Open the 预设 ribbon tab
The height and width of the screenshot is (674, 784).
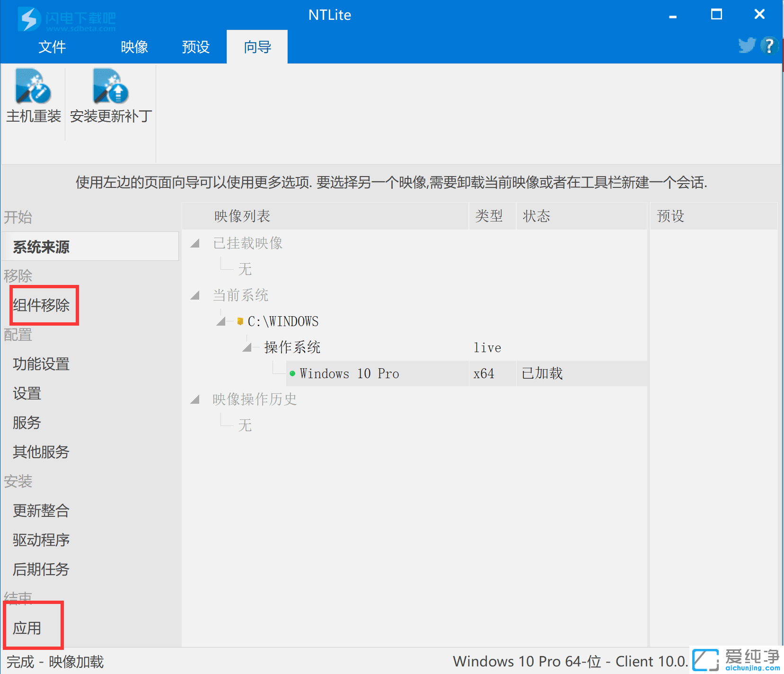coord(195,47)
